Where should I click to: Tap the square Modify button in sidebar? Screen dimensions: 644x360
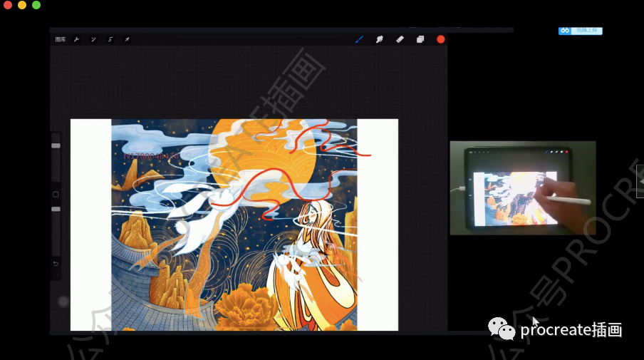point(56,194)
